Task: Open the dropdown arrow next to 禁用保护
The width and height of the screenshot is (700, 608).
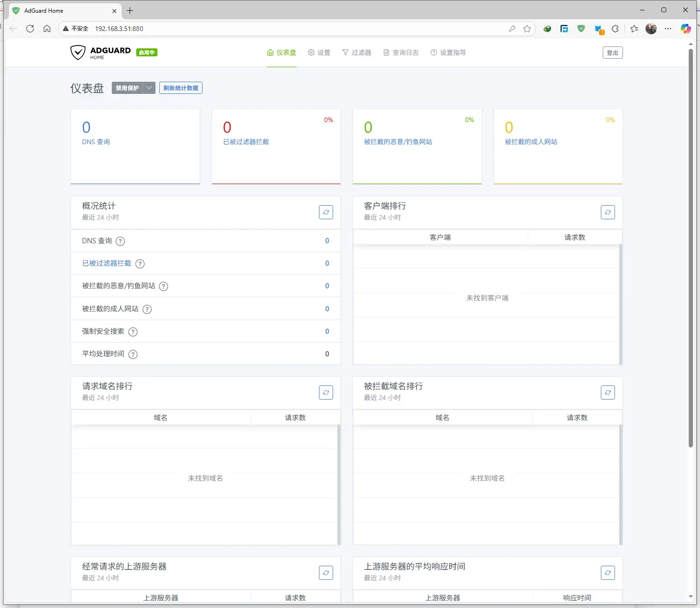Action: coord(149,88)
